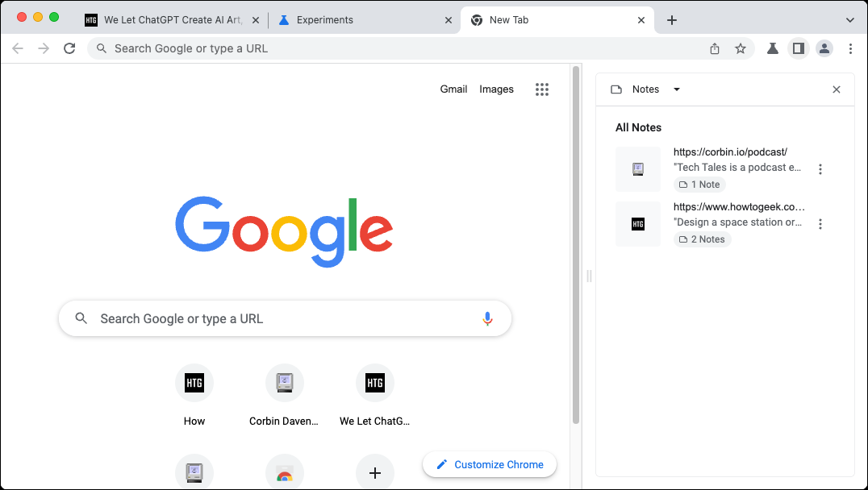Click the Customize Chrome button
This screenshot has width=868, height=490.
click(x=490, y=464)
